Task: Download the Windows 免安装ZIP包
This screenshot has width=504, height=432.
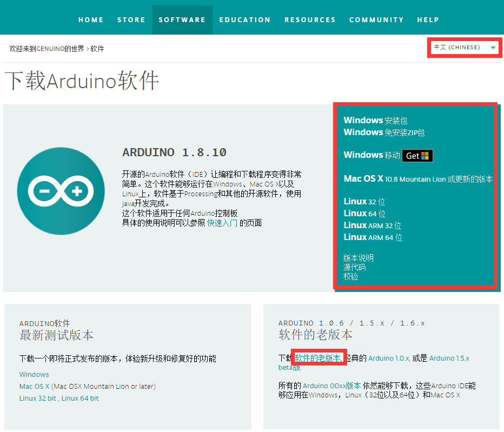Action: point(384,132)
